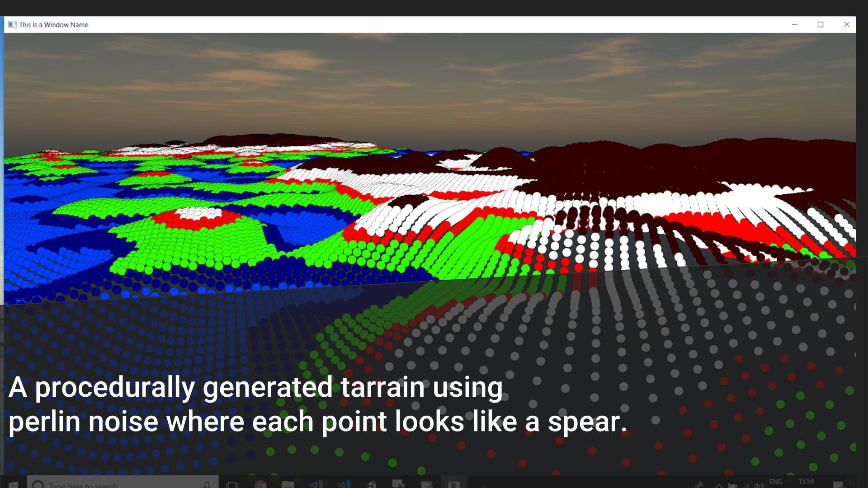Open Visual Studio Code from the taskbar
This screenshot has height=488, width=868.
click(344, 484)
